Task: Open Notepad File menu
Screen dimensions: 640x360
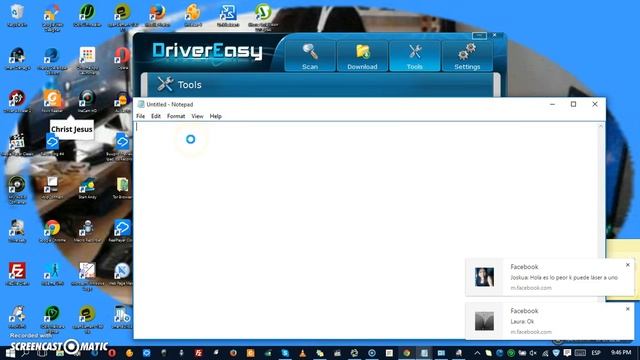Action: (140, 116)
